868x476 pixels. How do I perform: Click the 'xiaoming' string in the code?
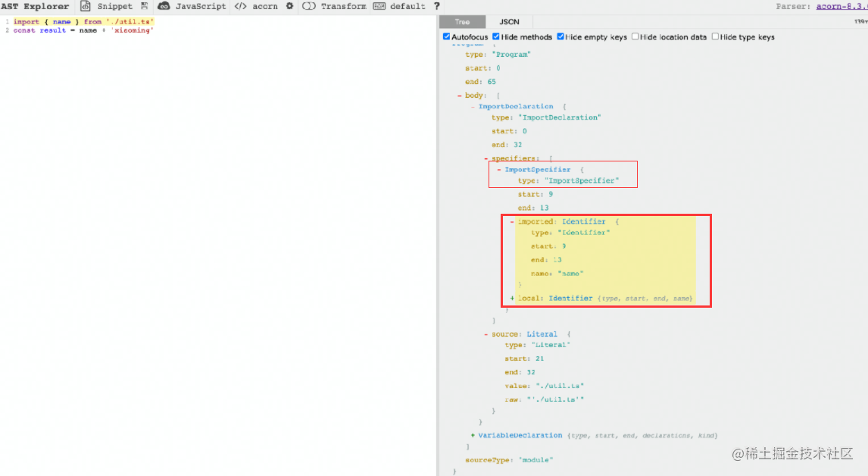132,30
